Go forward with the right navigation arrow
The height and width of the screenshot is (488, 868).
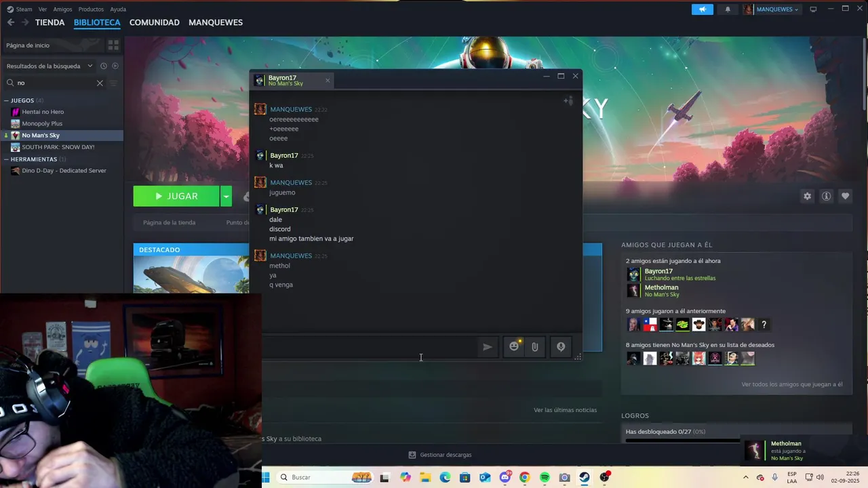pos(25,22)
